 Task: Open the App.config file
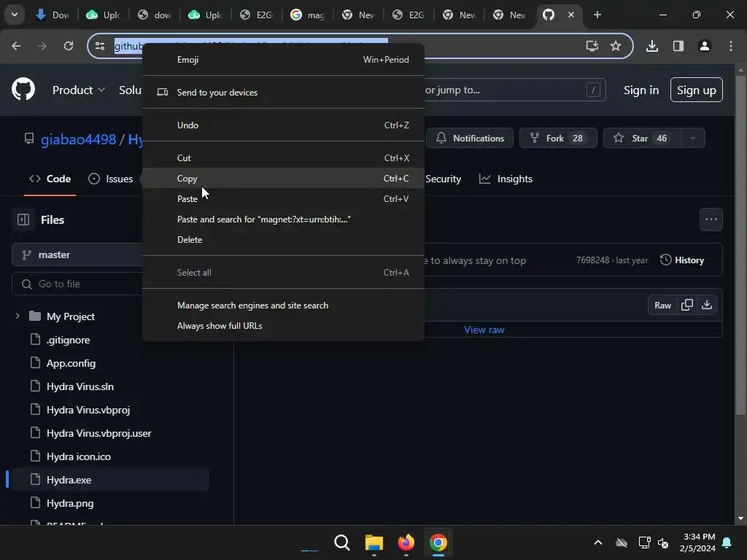tap(71, 363)
